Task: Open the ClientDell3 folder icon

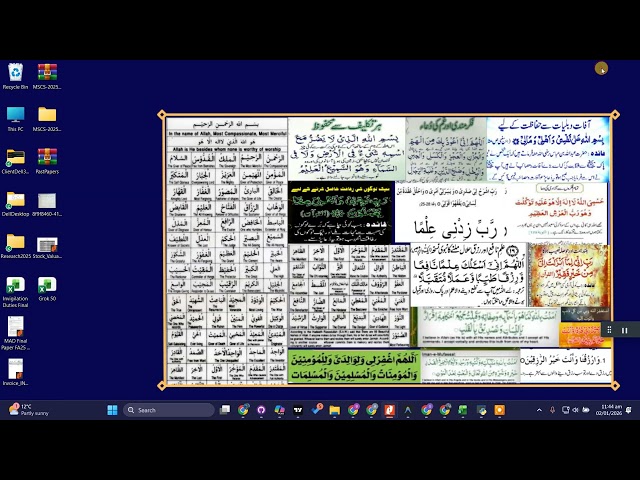Action: (x=16, y=158)
